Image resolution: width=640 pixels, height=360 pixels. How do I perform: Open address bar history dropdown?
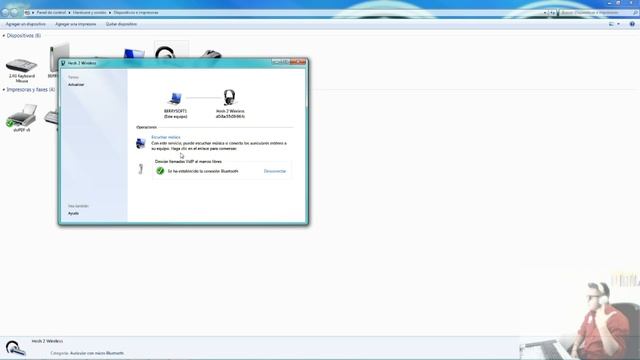coord(545,13)
